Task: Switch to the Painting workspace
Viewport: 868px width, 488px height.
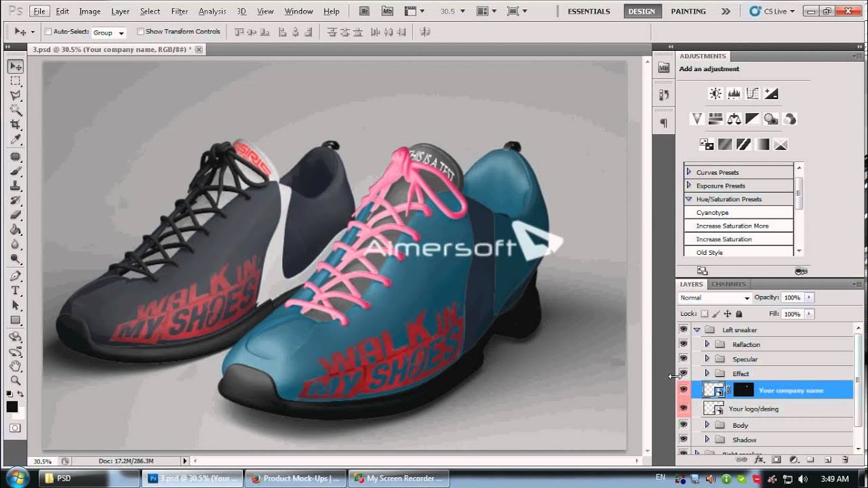Action: [688, 12]
